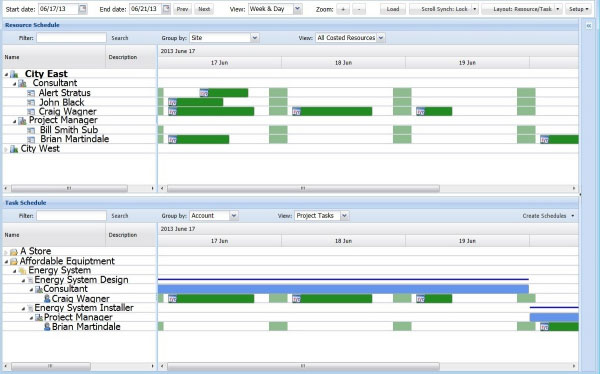Click the Bill Smith Sub resource icon
Screen dimensions: 600x374
(x=31, y=130)
